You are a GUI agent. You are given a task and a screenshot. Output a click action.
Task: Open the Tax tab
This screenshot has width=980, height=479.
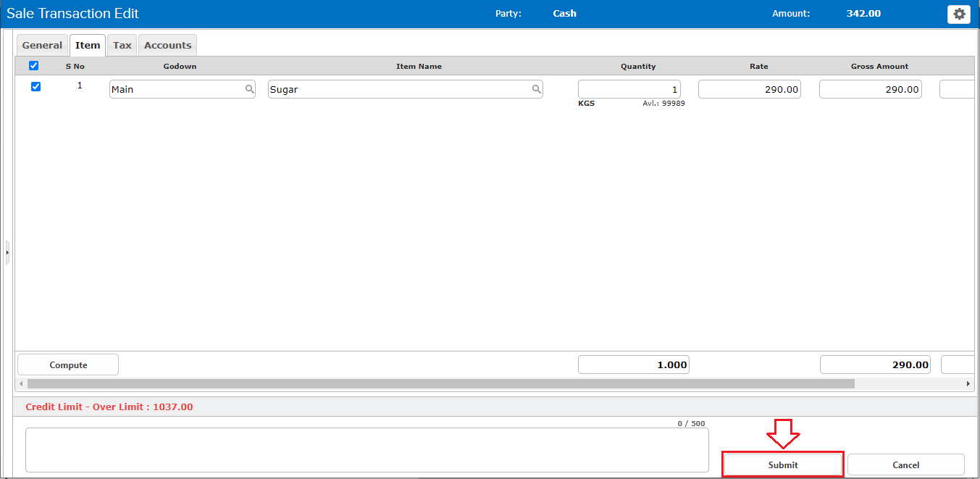click(x=122, y=45)
